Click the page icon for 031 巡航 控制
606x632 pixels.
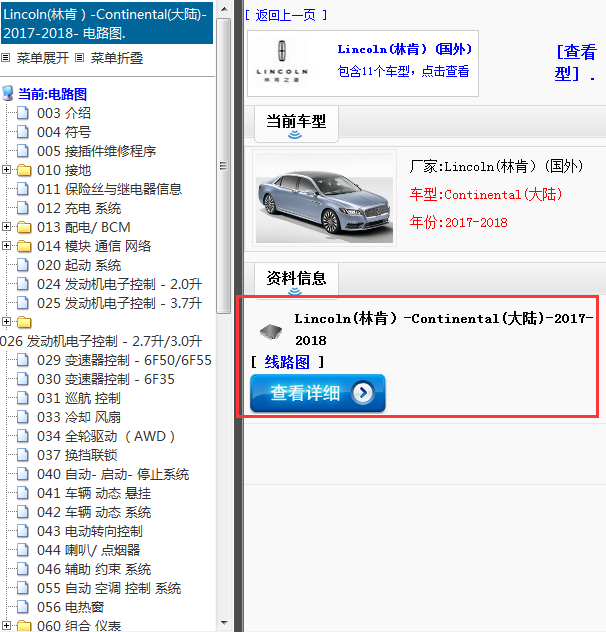[23, 398]
